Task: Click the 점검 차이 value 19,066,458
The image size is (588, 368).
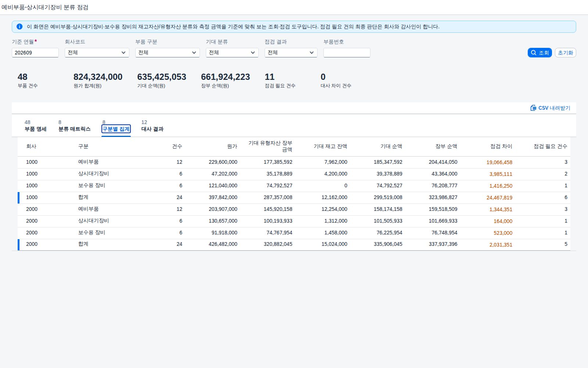Action: click(x=499, y=162)
